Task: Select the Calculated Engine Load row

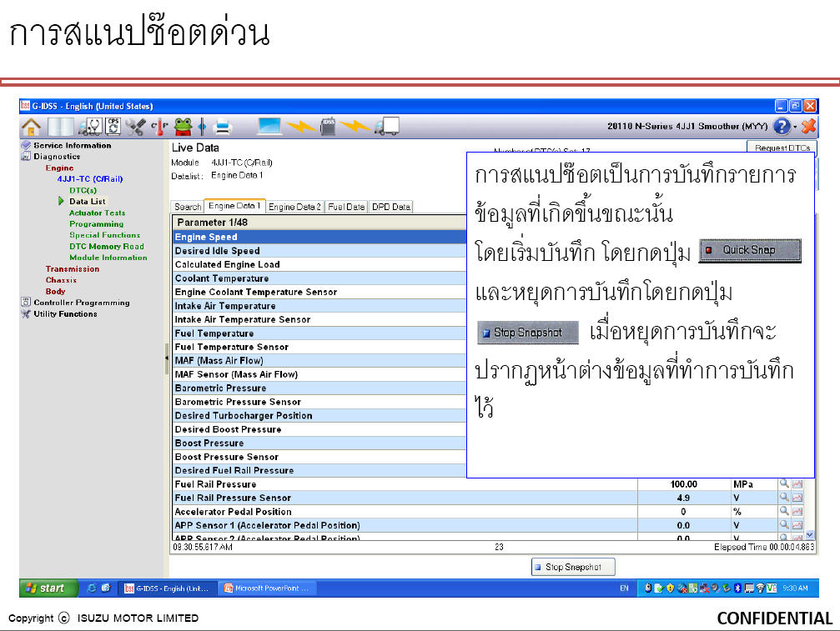Action: (319, 264)
